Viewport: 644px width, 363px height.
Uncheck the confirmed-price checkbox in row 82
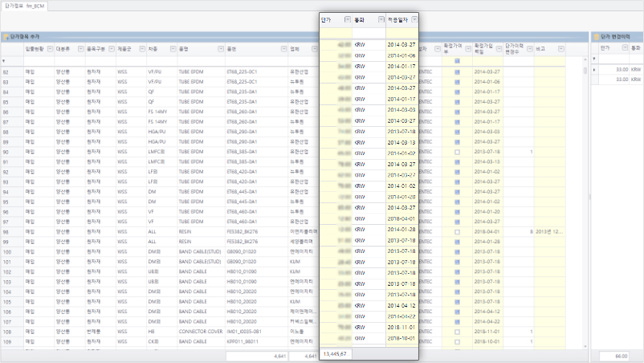click(457, 71)
